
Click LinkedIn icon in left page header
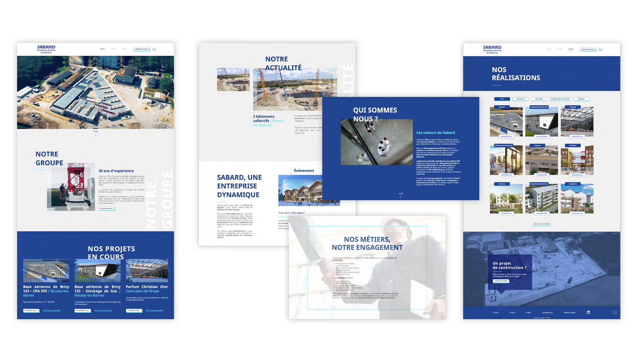(154, 49)
